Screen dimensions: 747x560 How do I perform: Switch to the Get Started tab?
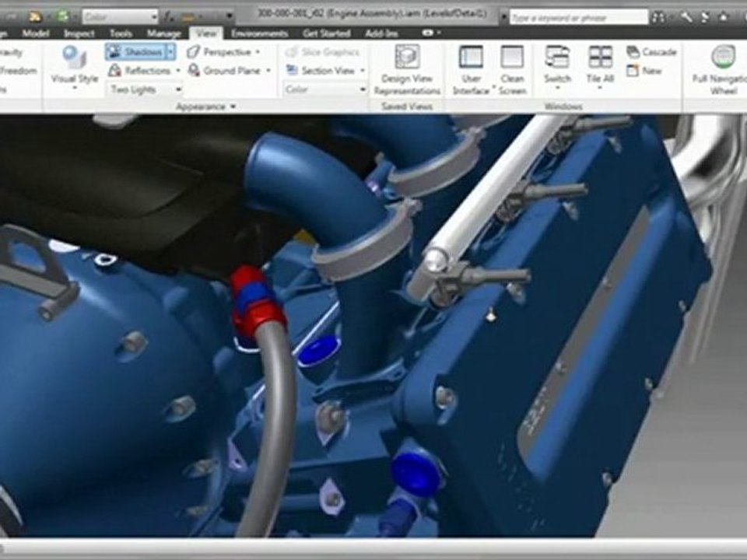(x=326, y=33)
